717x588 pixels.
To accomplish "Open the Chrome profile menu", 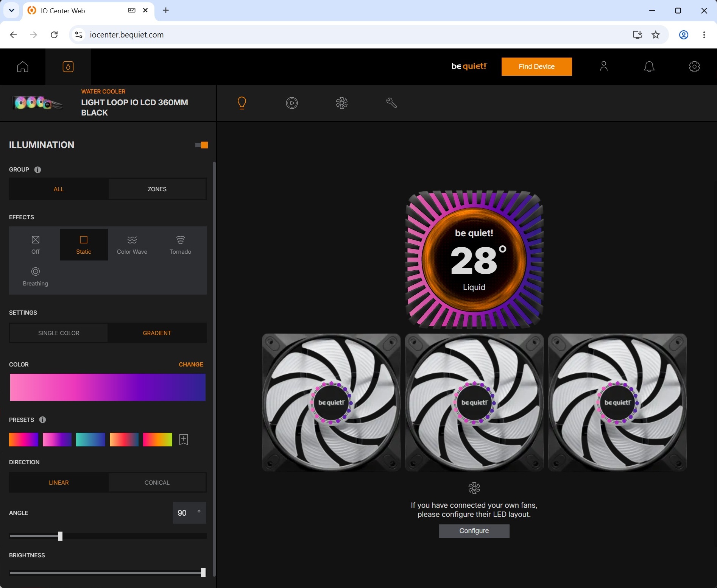I will 684,35.
